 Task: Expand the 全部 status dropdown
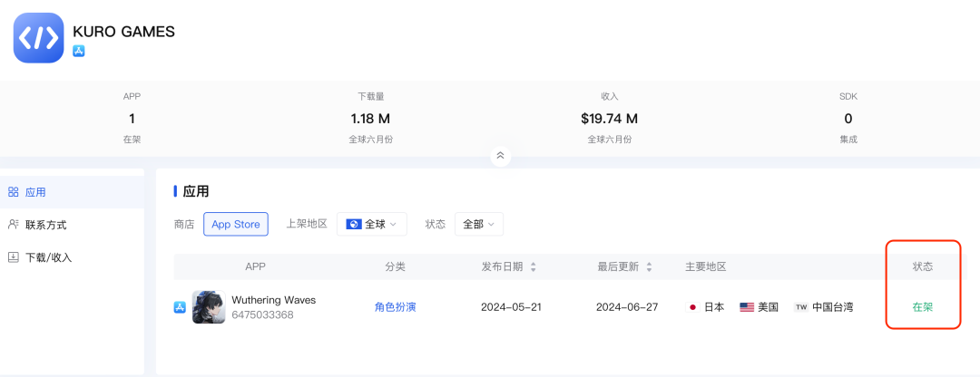pyautogui.click(x=479, y=224)
